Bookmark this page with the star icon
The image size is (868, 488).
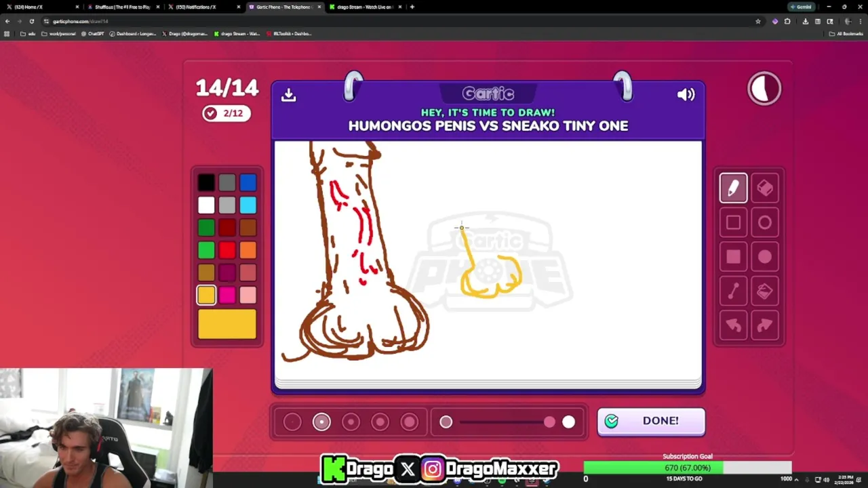click(757, 21)
